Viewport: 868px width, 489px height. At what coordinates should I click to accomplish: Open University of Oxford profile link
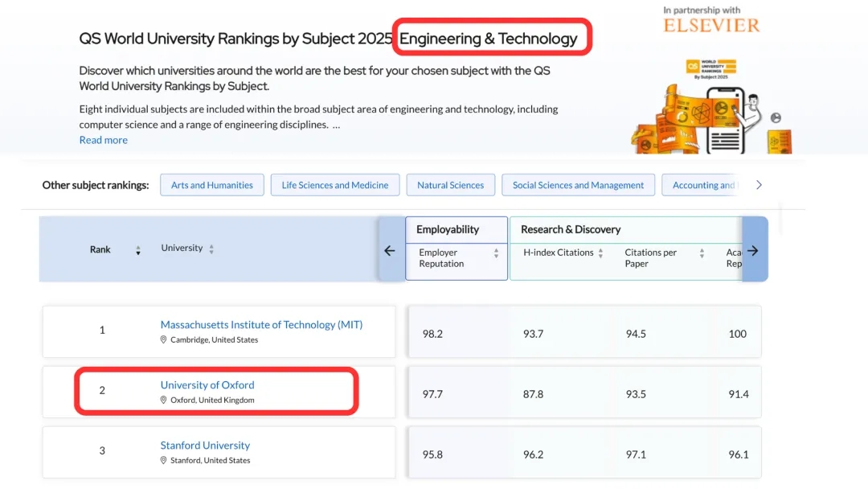click(x=207, y=385)
